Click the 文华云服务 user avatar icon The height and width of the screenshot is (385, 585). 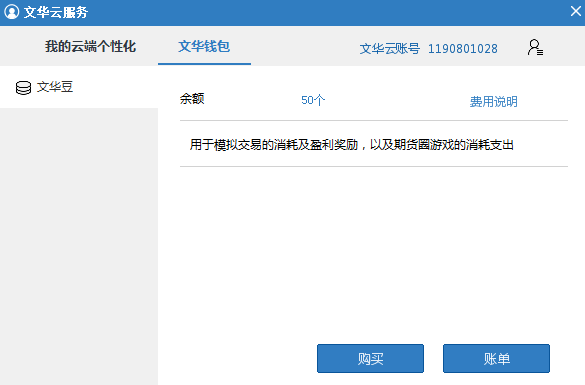pyautogui.click(x=12, y=12)
